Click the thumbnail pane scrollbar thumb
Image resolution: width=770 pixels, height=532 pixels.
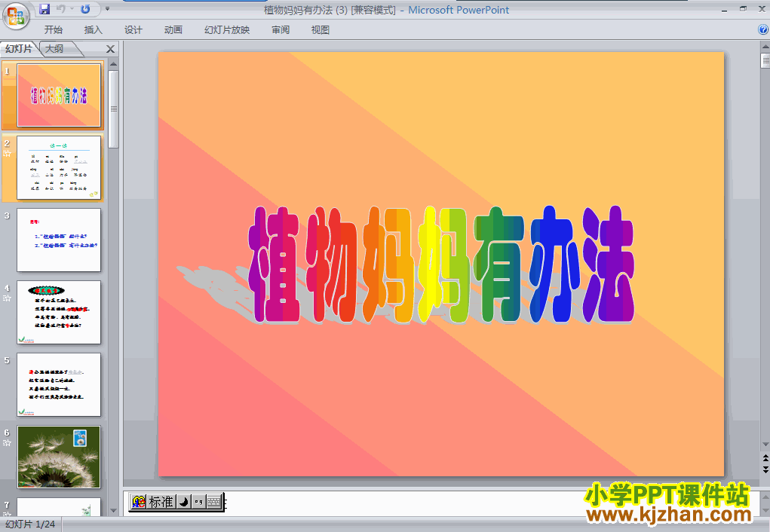coord(113,109)
